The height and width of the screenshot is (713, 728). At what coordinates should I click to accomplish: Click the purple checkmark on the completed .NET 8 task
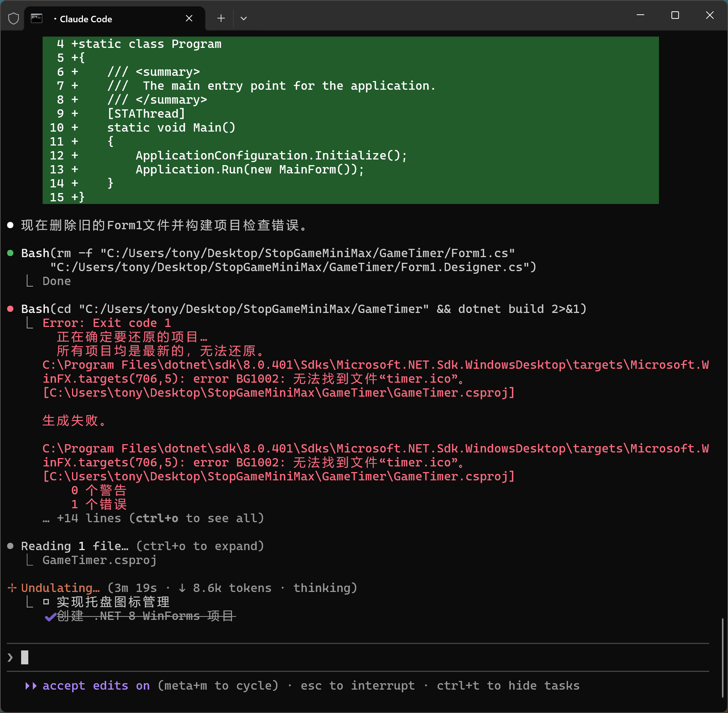[50, 616]
